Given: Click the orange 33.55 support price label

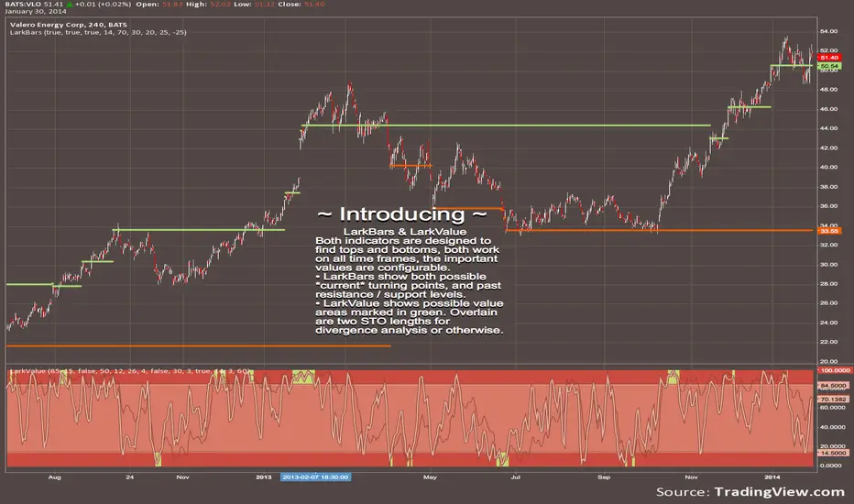Looking at the screenshot, I should [829, 231].
